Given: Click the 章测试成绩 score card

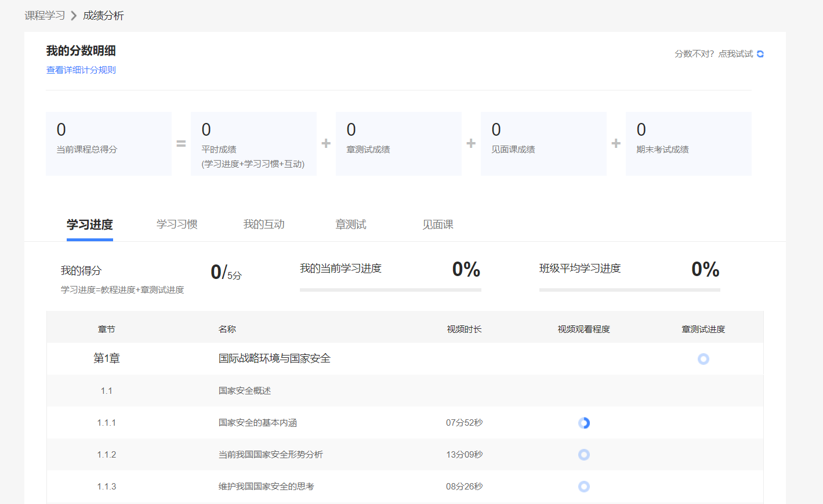Looking at the screenshot, I should point(398,144).
